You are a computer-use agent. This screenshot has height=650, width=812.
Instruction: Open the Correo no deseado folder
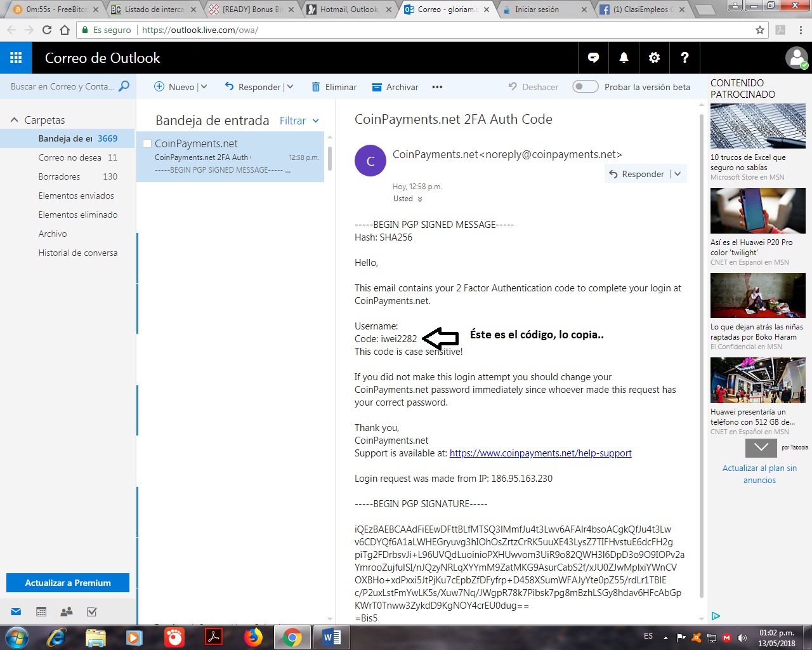coord(68,157)
